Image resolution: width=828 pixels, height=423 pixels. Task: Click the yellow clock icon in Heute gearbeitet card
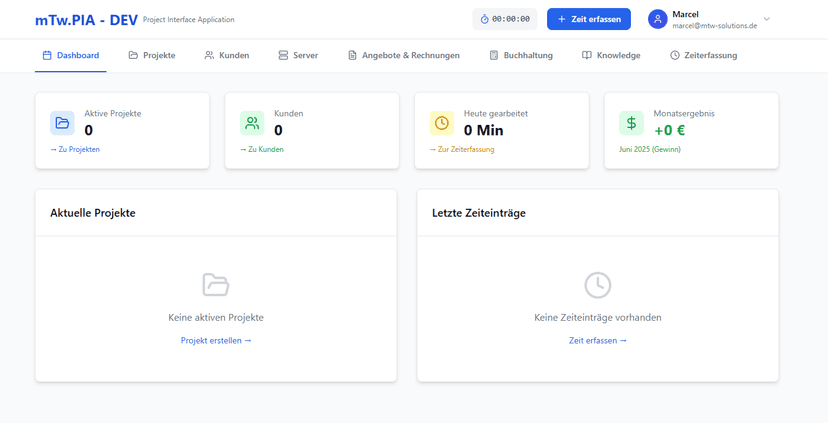click(x=441, y=123)
